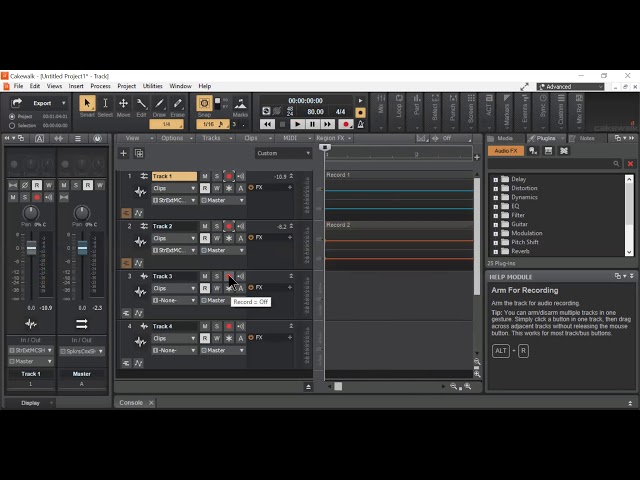Mute Track 1
Image resolution: width=640 pixels, height=480 pixels.
tap(205, 176)
